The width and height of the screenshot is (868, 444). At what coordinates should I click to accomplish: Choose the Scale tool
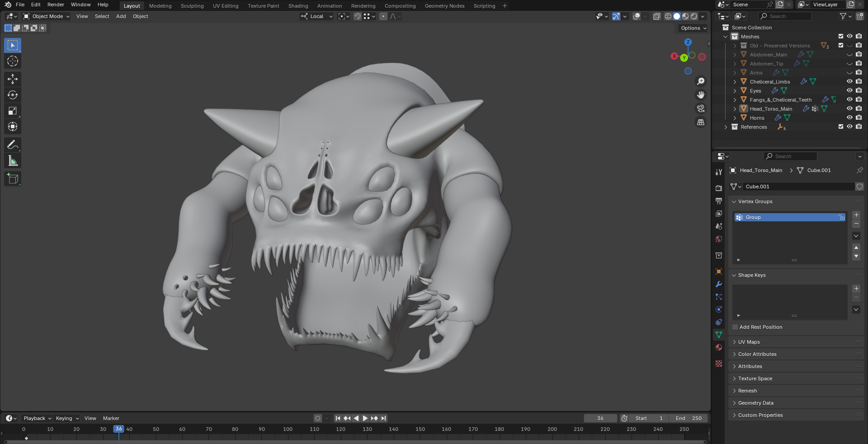(13, 111)
